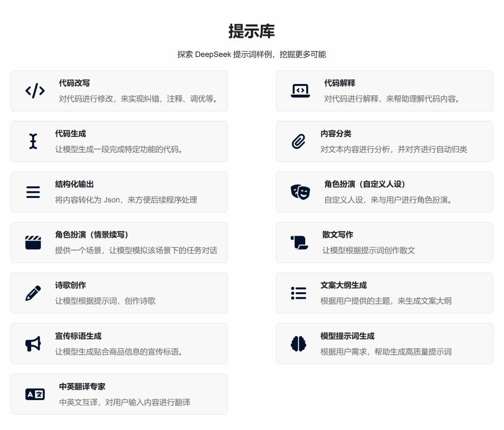Click the 提示库 page heading
Viewport: 504px width, 430px height.
click(x=252, y=31)
